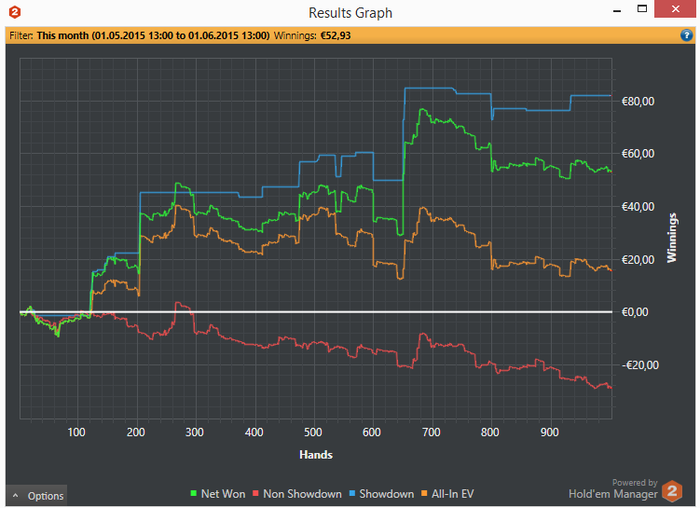Viewport: 700px width, 508px height.
Task: Click the green Net Won legend swatch
Action: (193, 493)
